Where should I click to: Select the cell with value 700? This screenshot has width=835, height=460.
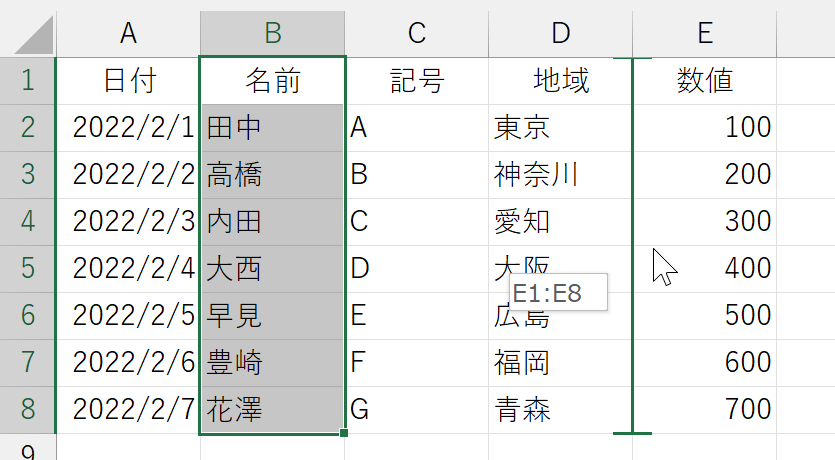[705, 410]
